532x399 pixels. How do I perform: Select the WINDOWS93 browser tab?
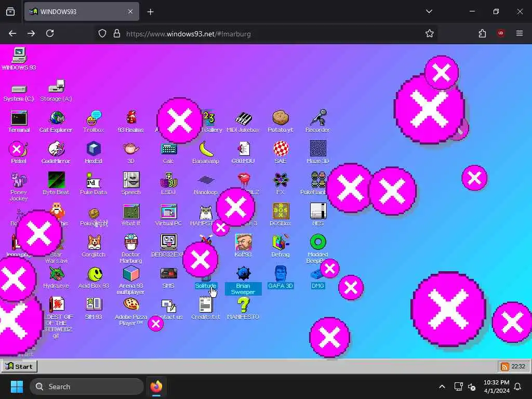coord(82,12)
